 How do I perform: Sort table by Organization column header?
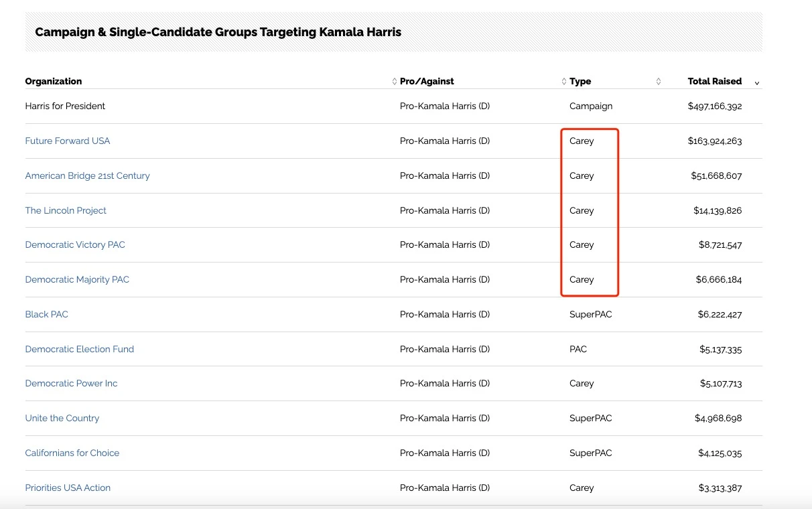coord(54,82)
